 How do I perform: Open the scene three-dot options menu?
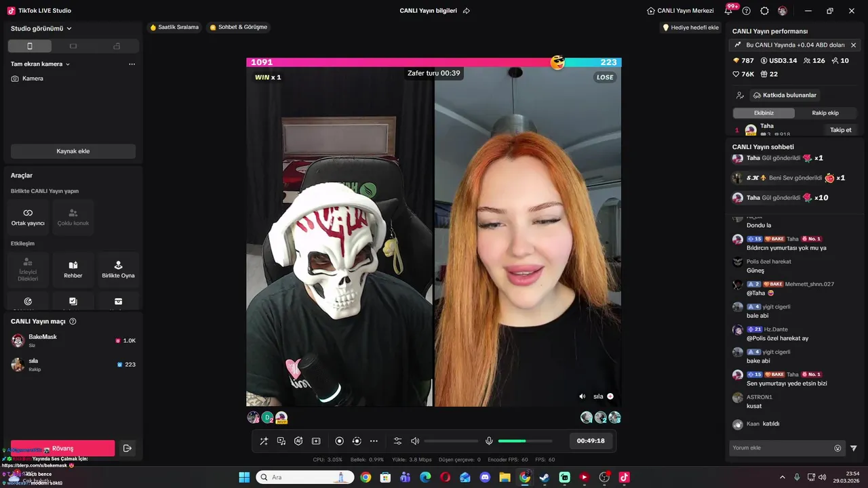click(x=132, y=64)
